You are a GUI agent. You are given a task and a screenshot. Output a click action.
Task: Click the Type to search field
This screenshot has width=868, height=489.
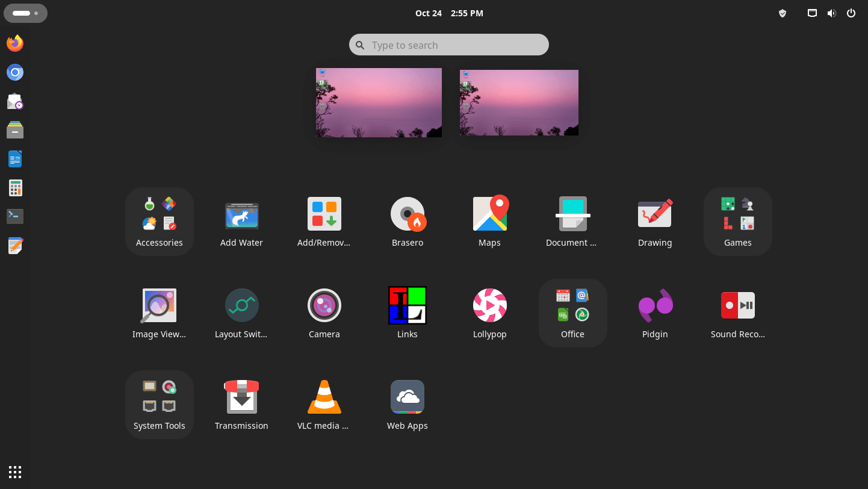click(449, 45)
